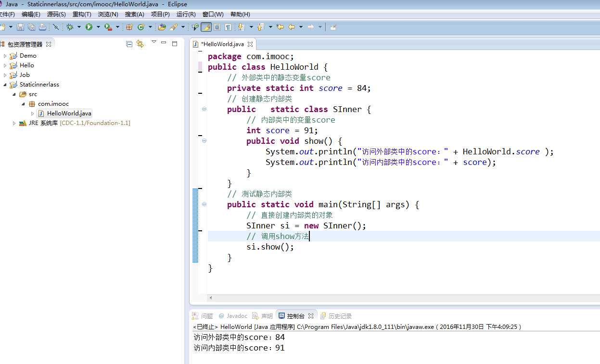Click the Forward navigation arrow
Viewport: 600px width, 364px height.
pos(311,27)
